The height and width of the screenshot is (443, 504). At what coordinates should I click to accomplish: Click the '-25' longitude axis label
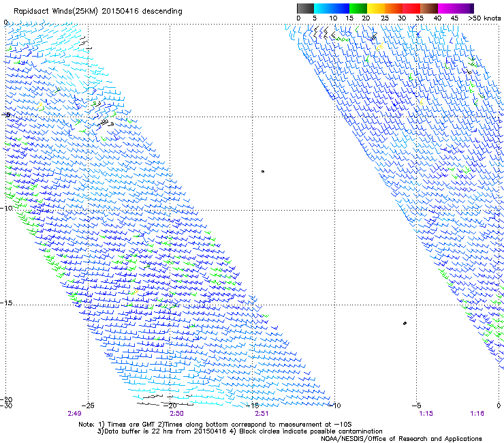pyautogui.click(x=88, y=406)
